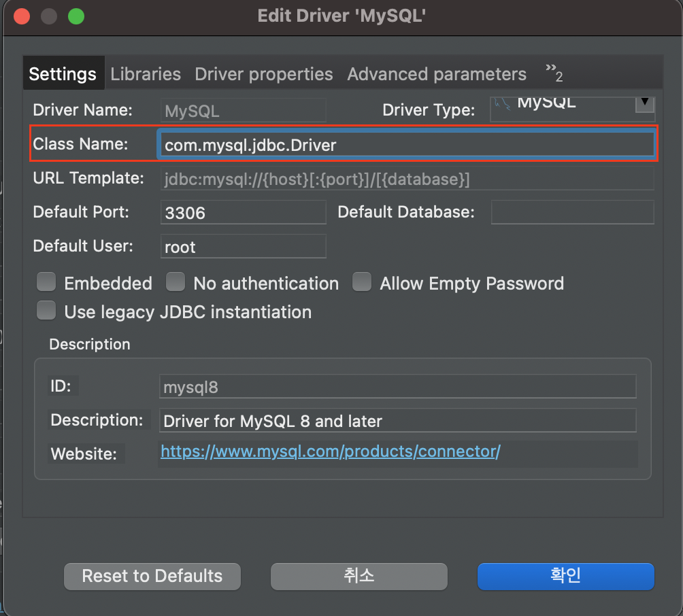The height and width of the screenshot is (616, 683).
Task: Click the Class Name label
Action: 80,143
